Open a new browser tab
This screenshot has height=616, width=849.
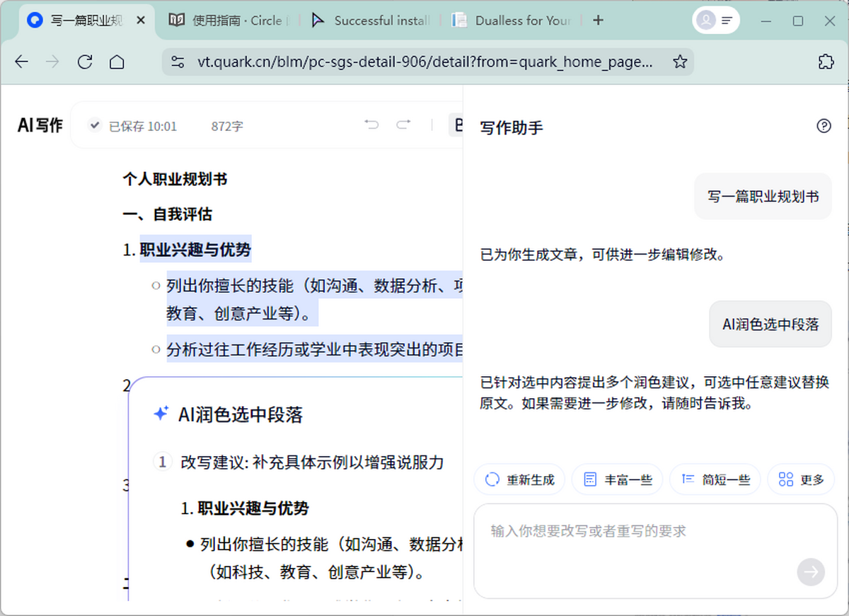pos(598,21)
